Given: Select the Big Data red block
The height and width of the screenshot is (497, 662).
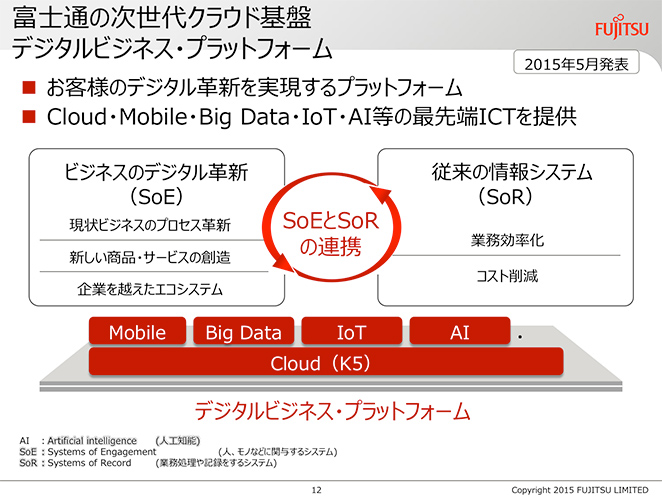Looking at the screenshot, I should (244, 332).
